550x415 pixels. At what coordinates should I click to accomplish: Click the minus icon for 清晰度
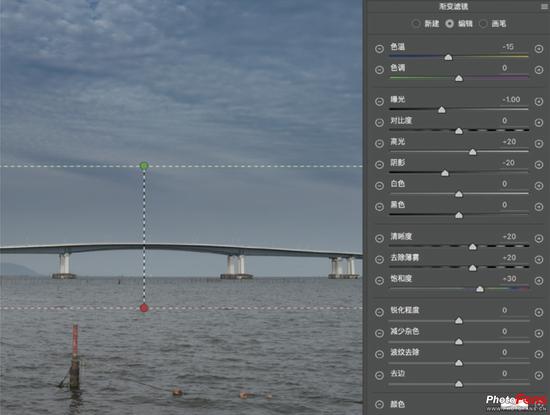379,239
